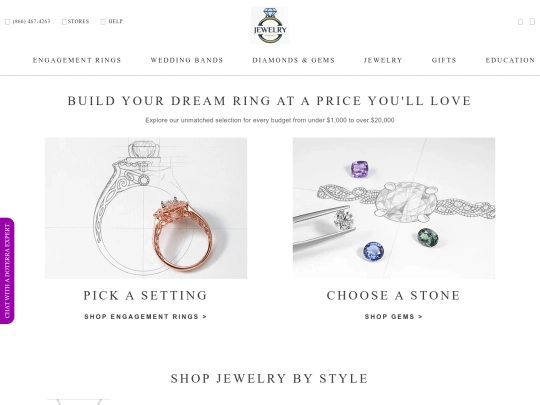This screenshot has width=540, height=405.
Task: Click the rose gold ring setting image
Action: pos(146,208)
